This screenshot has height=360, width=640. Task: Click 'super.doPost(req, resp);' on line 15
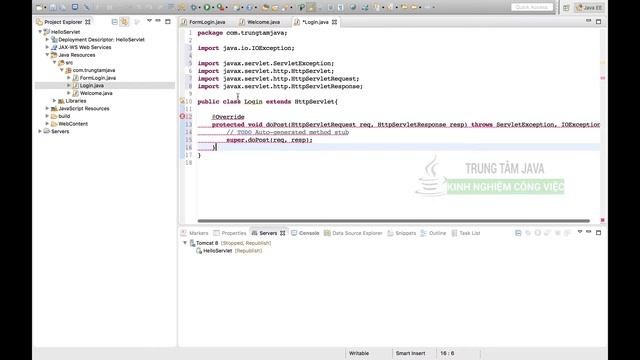point(269,140)
